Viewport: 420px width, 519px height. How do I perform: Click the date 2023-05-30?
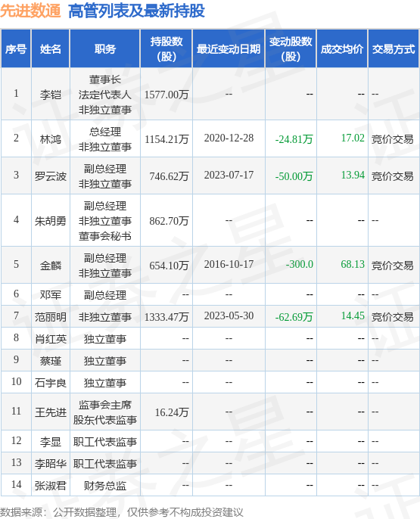click(229, 315)
